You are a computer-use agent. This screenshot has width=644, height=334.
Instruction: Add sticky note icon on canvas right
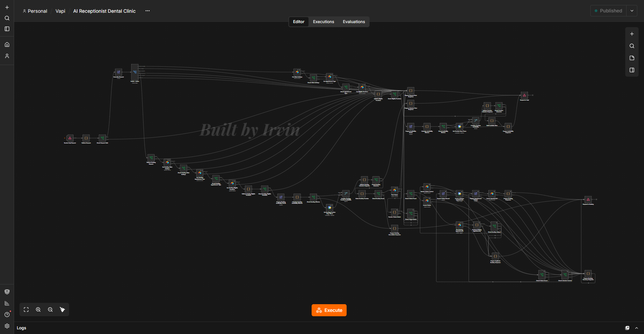pos(632,58)
